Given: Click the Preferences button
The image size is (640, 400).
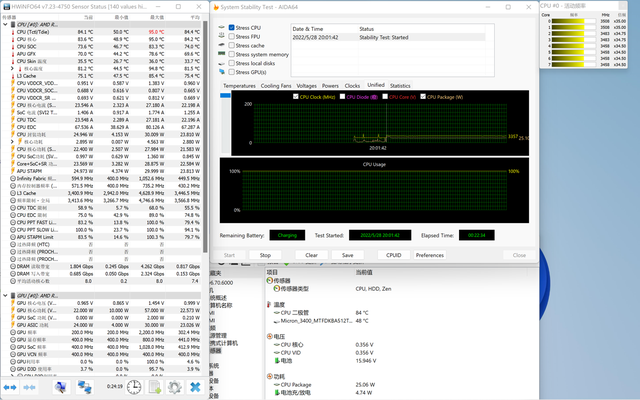Looking at the screenshot, I should (430, 255).
